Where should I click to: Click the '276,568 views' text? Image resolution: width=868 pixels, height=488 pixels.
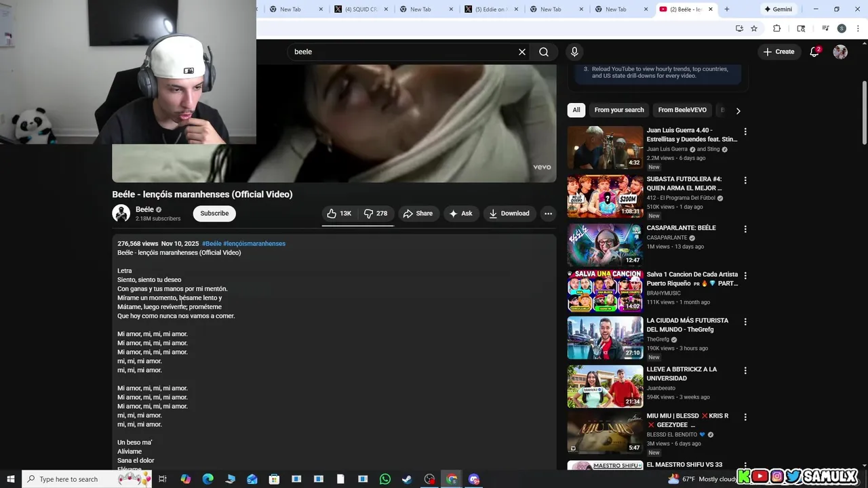138,243
